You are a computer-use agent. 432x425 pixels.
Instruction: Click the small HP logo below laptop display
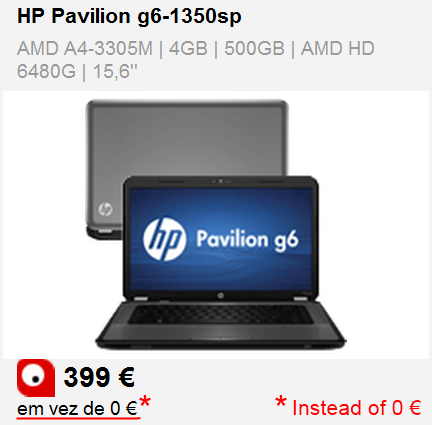point(220,295)
